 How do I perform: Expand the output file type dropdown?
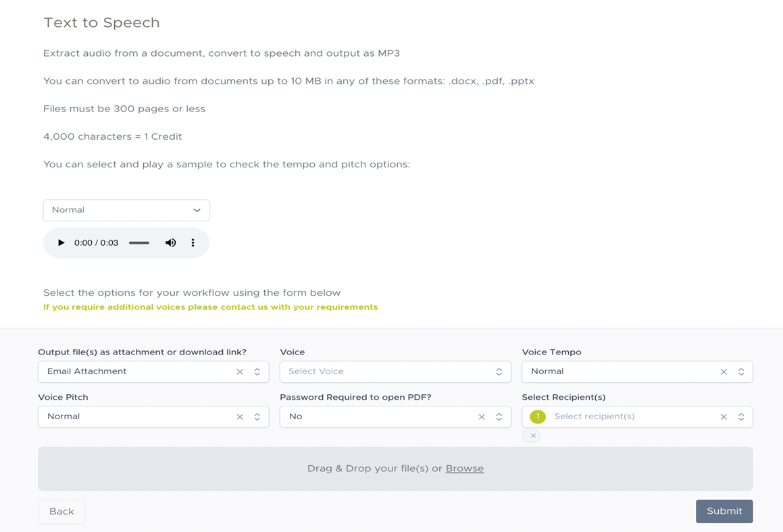click(257, 372)
